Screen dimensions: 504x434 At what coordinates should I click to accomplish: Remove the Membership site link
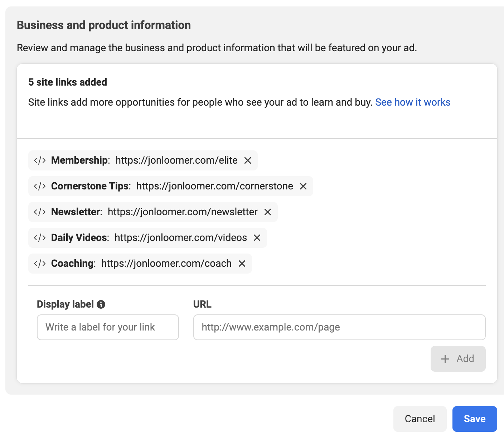click(248, 160)
